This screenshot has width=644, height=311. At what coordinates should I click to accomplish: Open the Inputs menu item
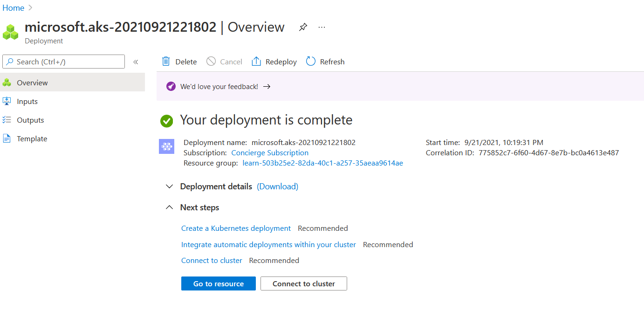pyautogui.click(x=72, y=101)
